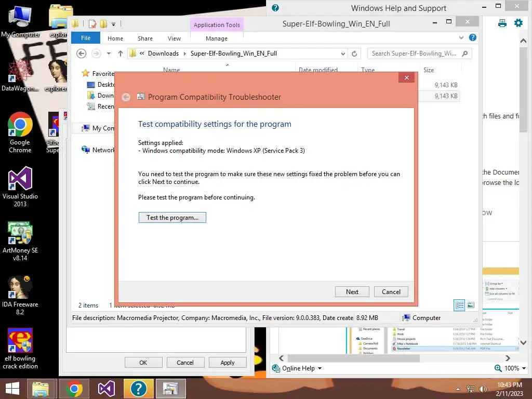
Task: Select Visual Studio 2013 desktop shortcut
Action: tap(20, 187)
